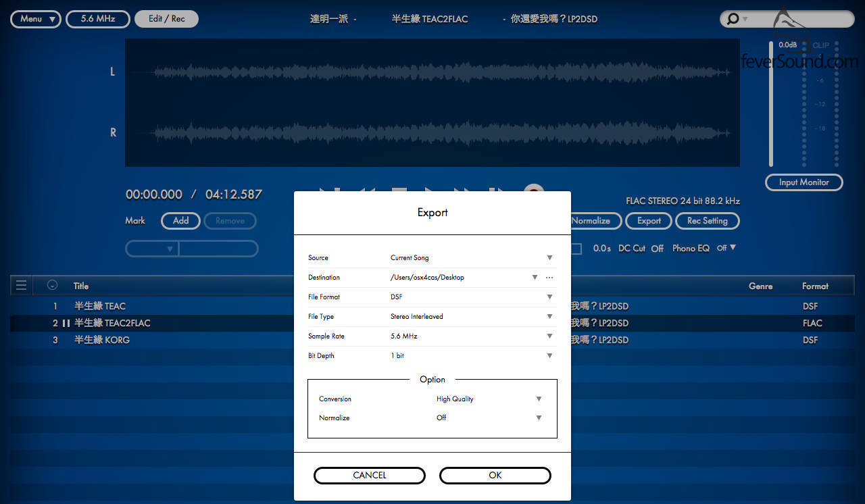Click the input level fader slider

pyautogui.click(x=771, y=103)
